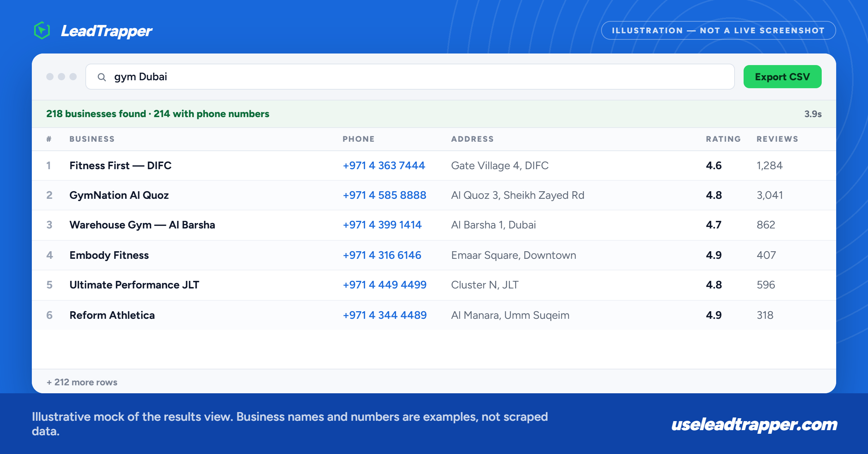Click the address Emaar Square, Downtown

coord(514,255)
